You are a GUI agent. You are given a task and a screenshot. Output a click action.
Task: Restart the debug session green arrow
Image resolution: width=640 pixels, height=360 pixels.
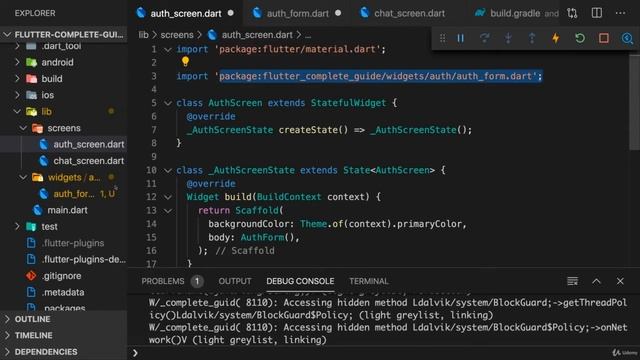pos(580,38)
